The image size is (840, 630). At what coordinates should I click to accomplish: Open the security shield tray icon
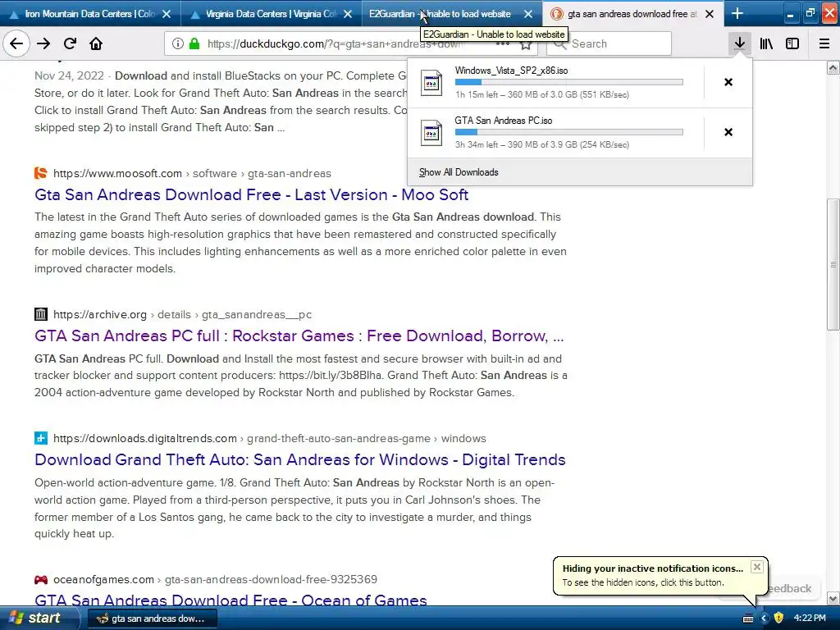click(779, 619)
